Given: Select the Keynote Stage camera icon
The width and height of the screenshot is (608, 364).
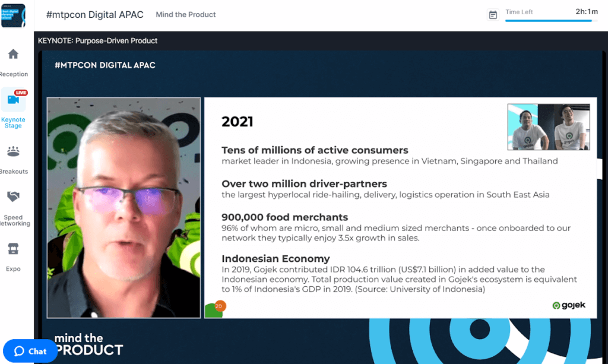Looking at the screenshot, I should 13,100.
